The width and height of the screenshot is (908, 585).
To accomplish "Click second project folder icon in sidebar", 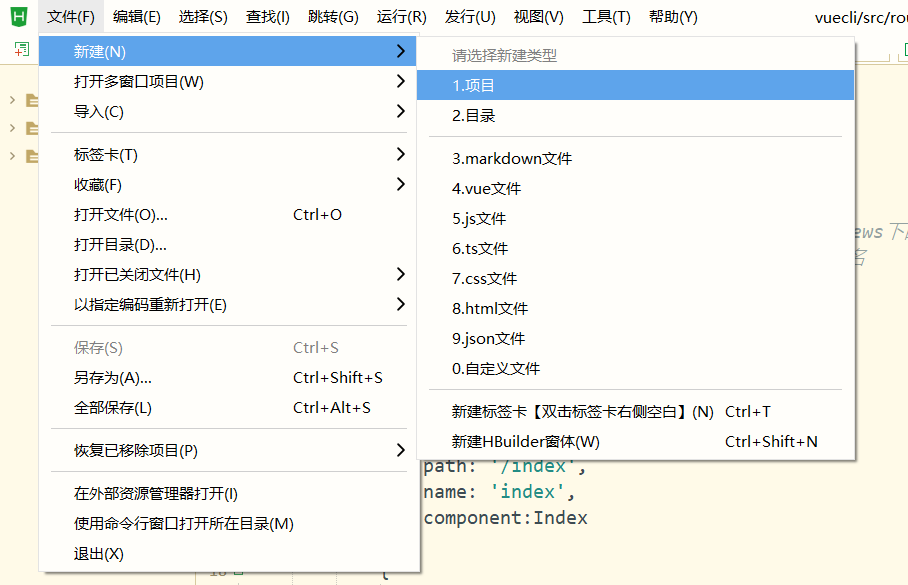I will click(x=32, y=128).
